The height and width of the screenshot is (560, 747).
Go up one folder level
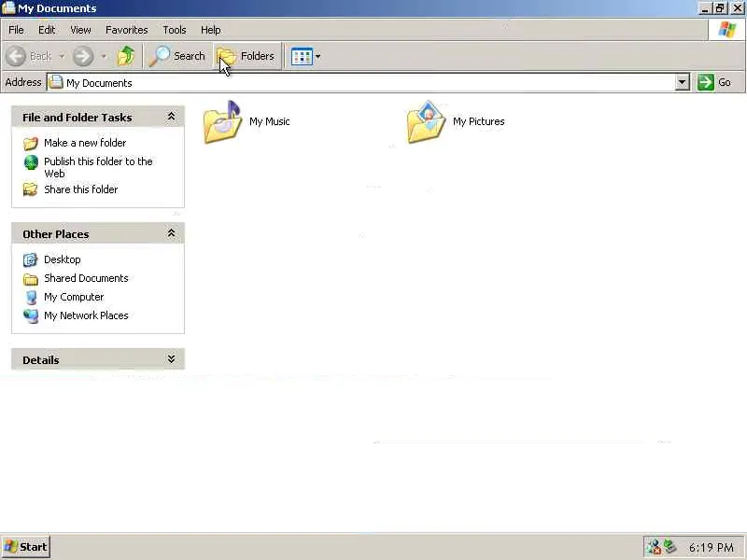point(126,56)
